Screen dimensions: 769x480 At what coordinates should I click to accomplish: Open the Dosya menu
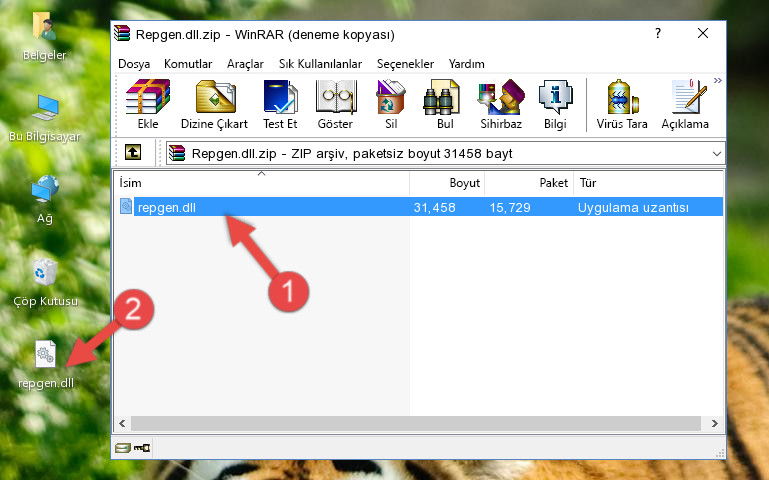tap(134, 64)
